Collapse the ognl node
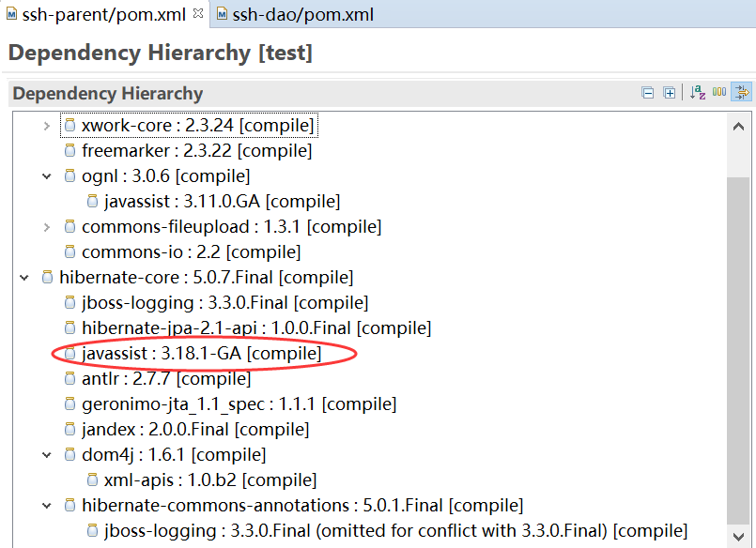 coord(46,176)
